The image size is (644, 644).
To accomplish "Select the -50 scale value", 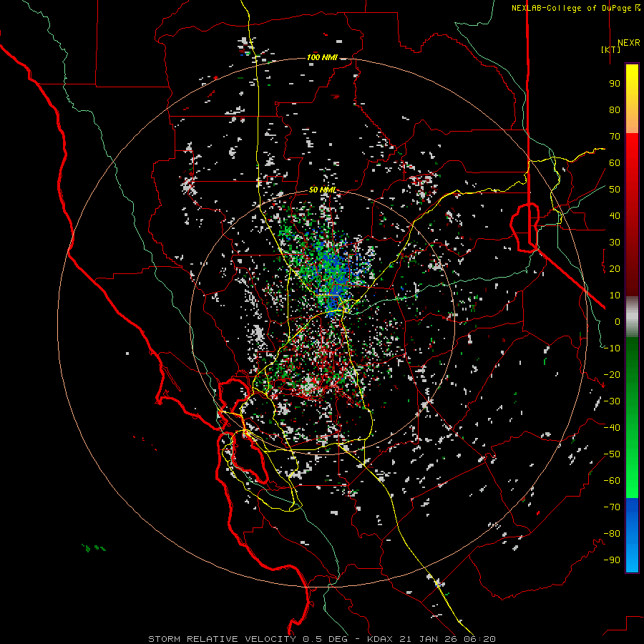I will click(x=612, y=454).
